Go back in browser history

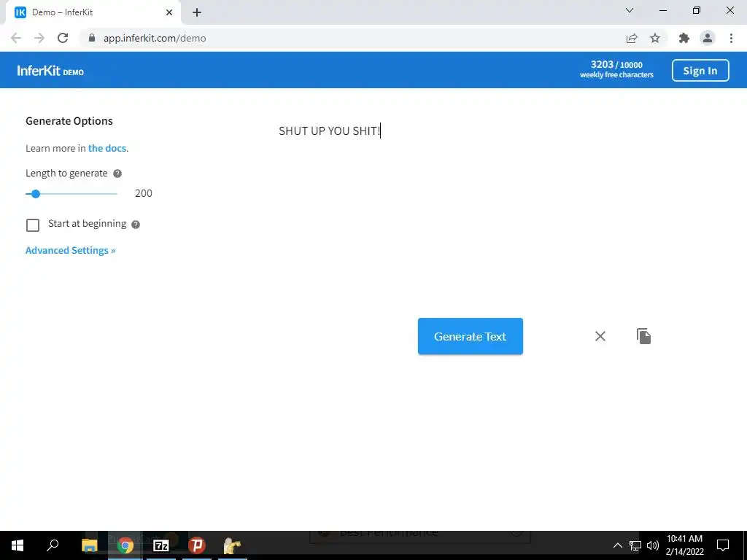click(16, 38)
